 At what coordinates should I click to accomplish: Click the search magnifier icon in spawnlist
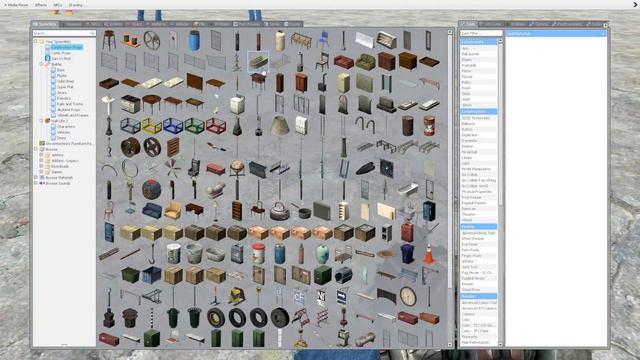tap(93, 33)
